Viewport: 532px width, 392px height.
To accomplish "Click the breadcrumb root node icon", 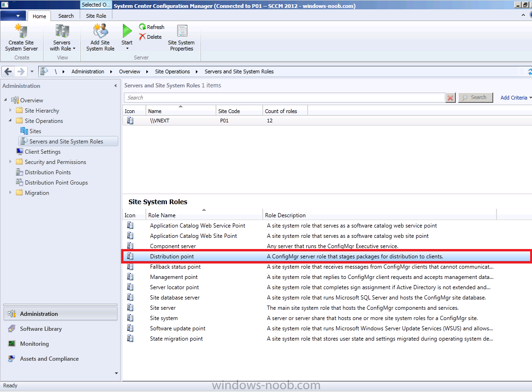I will tap(44, 71).
